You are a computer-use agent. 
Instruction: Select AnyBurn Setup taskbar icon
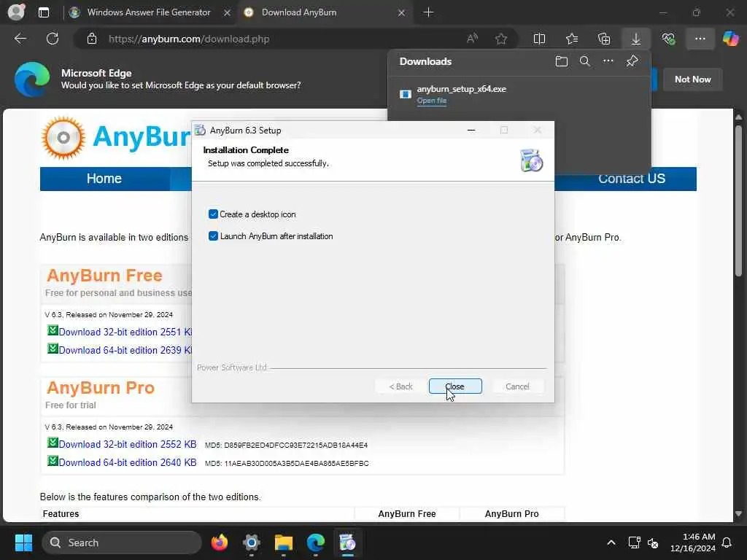(x=347, y=542)
